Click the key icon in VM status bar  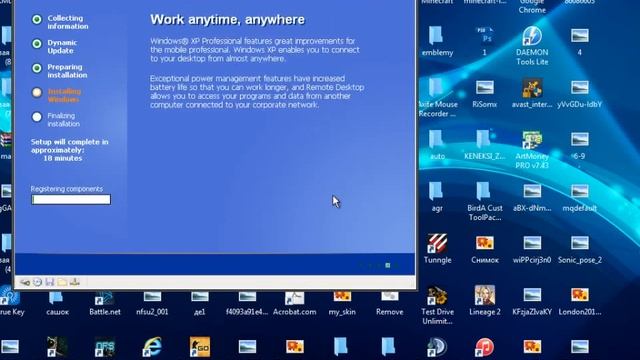pyautogui.click(x=25, y=282)
